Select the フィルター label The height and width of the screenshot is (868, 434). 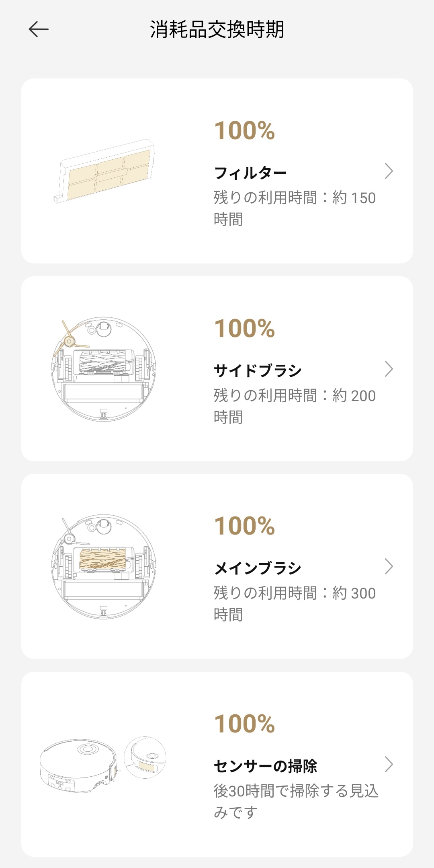[x=250, y=173]
